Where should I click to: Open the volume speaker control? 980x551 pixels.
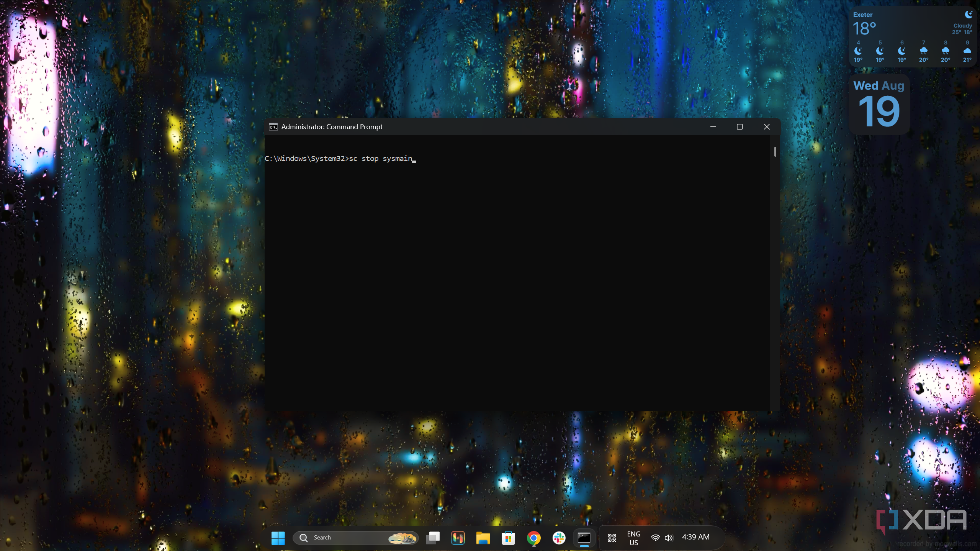coord(669,538)
